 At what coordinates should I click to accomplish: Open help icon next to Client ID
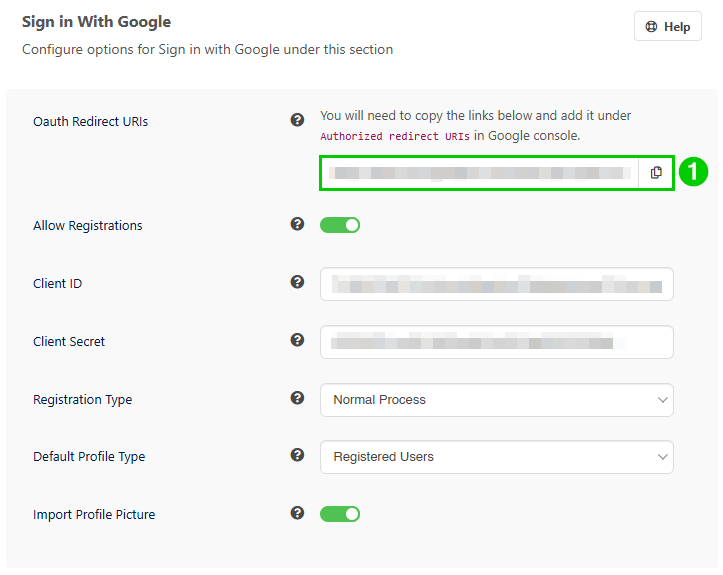click(297, 282)
